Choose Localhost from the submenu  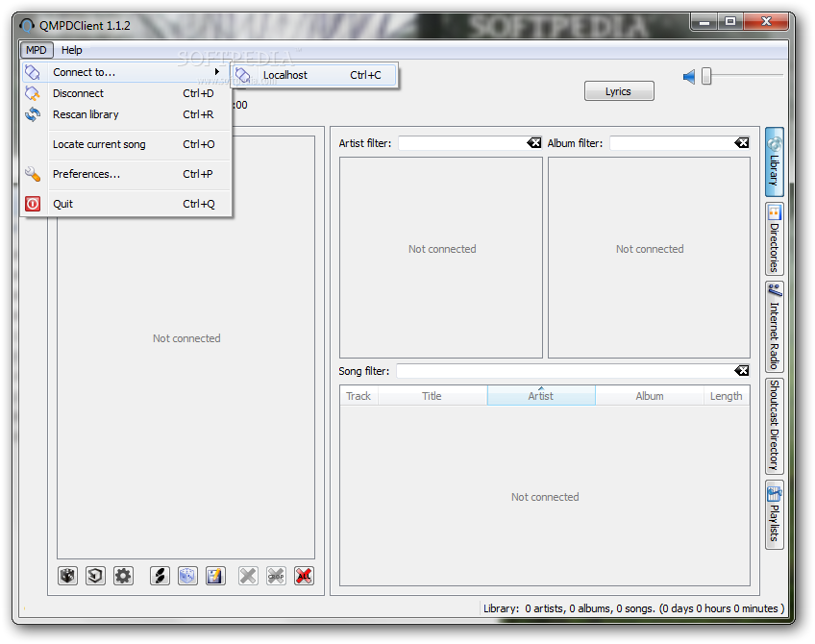(314, 75)
